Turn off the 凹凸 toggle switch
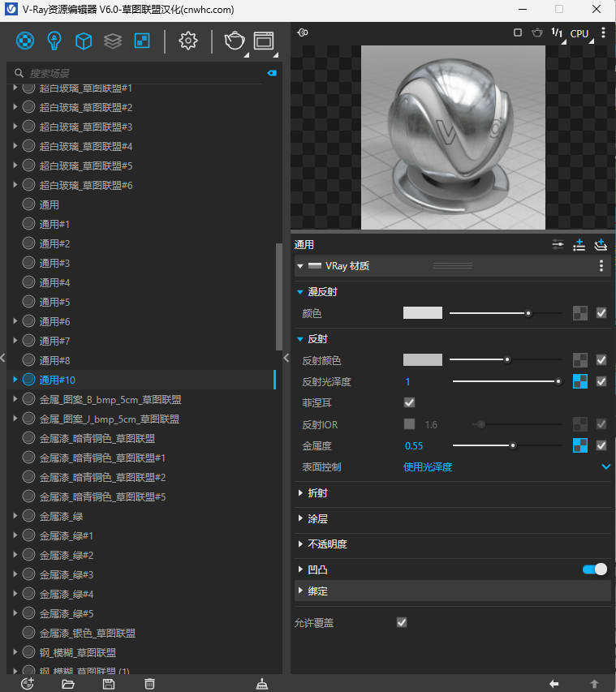Image resolution: width=616 pixels, height=692 pixels. [594, 570]
